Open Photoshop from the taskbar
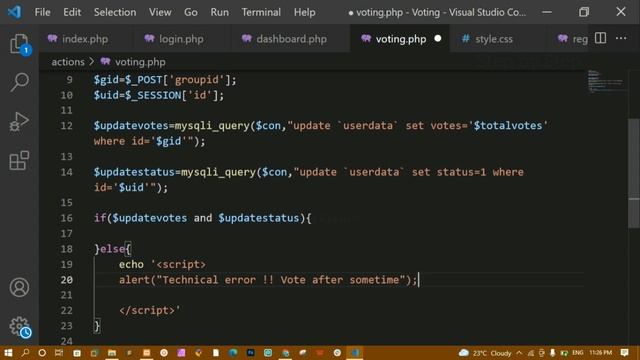The width and height of the screenshot is (640, 360). 251,353
